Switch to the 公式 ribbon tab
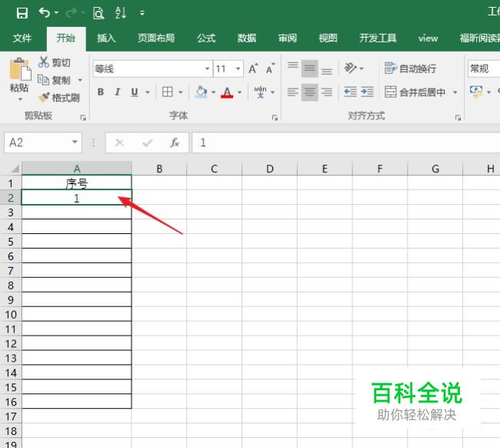 tap(206, 38)
